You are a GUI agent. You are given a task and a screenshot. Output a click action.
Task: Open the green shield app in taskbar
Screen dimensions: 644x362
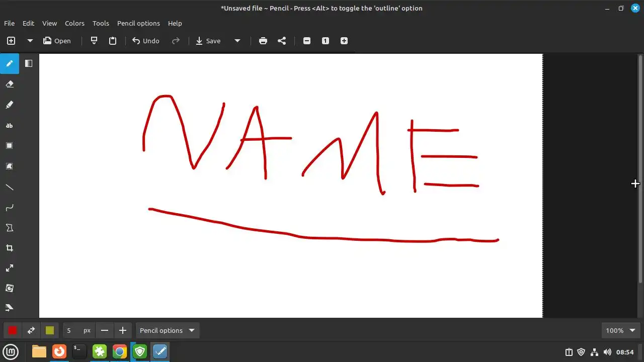[139, 352]
